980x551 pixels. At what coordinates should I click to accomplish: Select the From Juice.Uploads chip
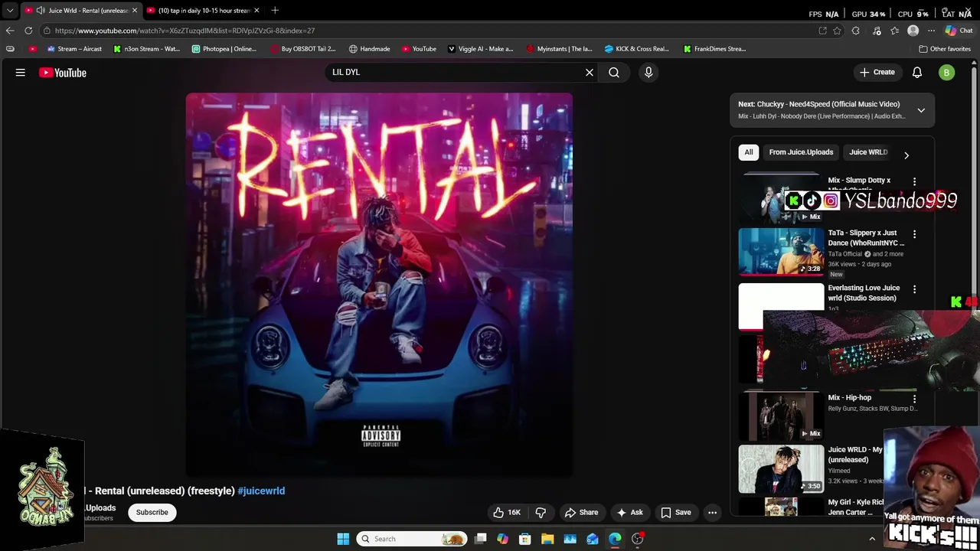coord(801,152)
